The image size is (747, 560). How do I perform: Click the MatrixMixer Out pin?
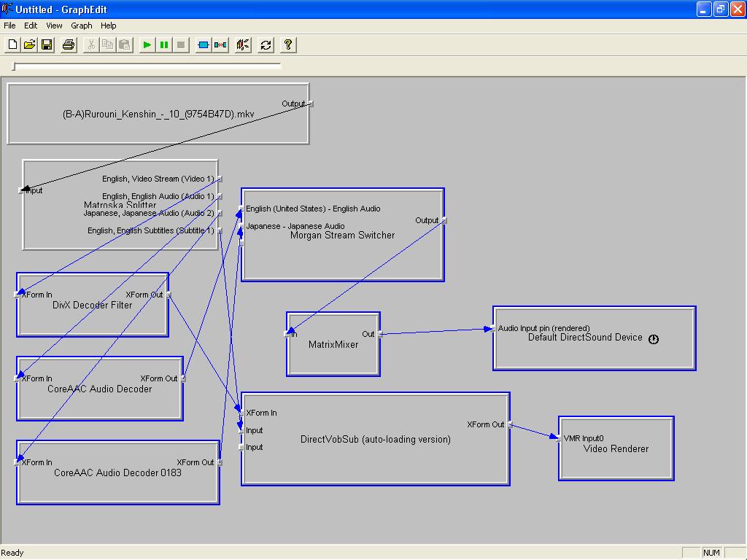(x=379, y=334)
